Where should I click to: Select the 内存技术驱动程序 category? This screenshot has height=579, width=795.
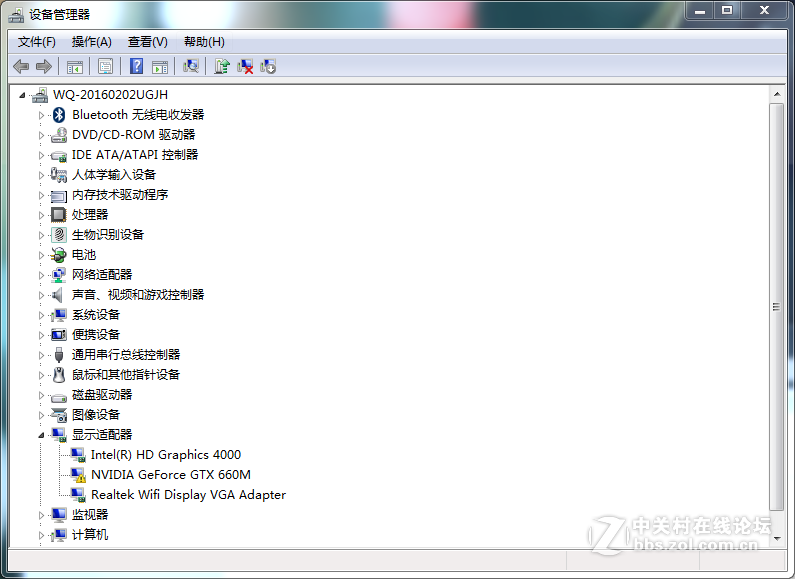tap(120, 195)
